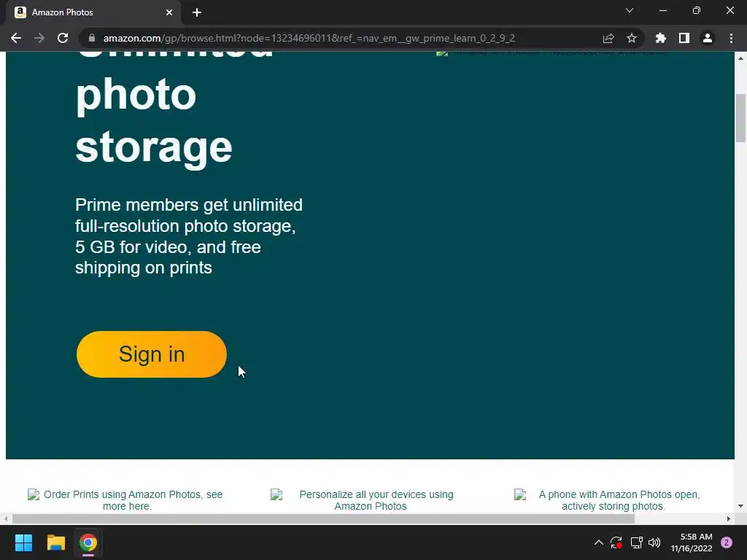This screenshot has width=747, height=560.
Task: Open the network tray icon
Action: point(636,542)
